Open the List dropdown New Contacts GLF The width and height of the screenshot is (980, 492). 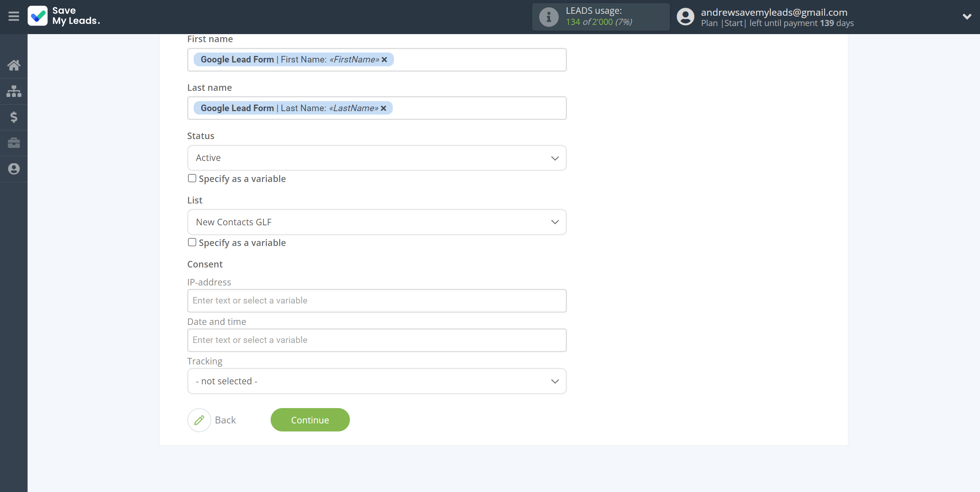click(x=377, y=222)
